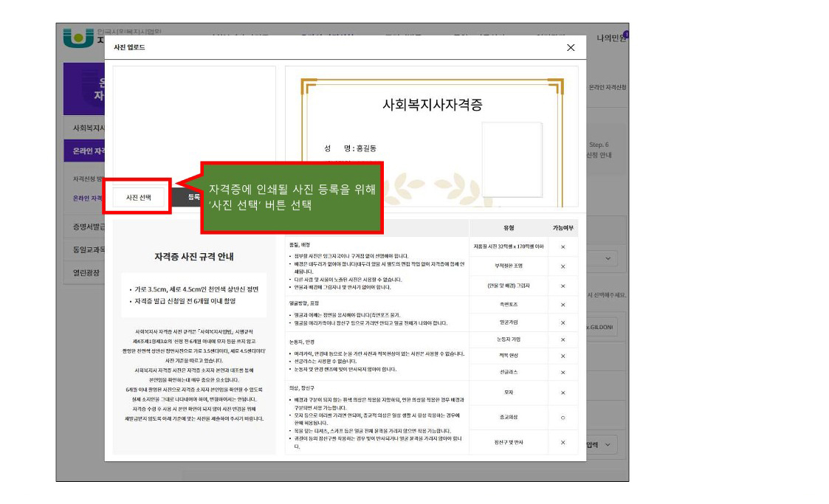Click the 눈동자 가림 table cell
The width and height of the screenshot is (829, 504).
509,339
